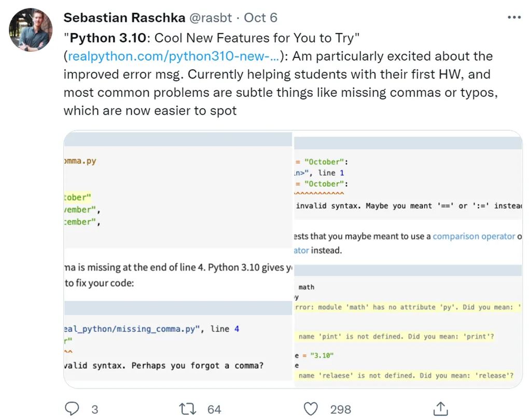Image resolution: width=529 pixels, height=420 pixels.
Task: Click the like count of 298
Action: [x=340, y=409]
